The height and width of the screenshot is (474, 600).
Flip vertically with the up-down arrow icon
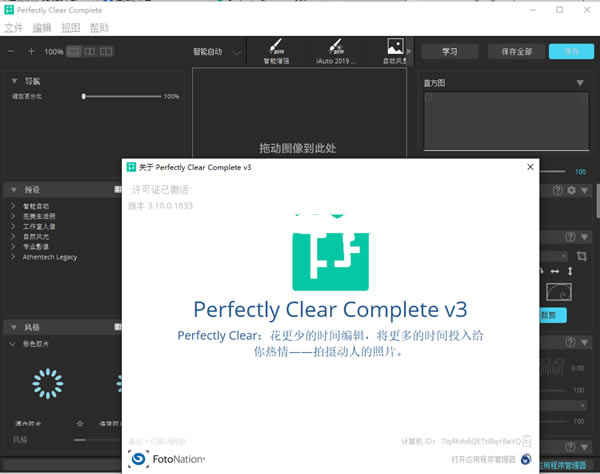coord(570,271)
